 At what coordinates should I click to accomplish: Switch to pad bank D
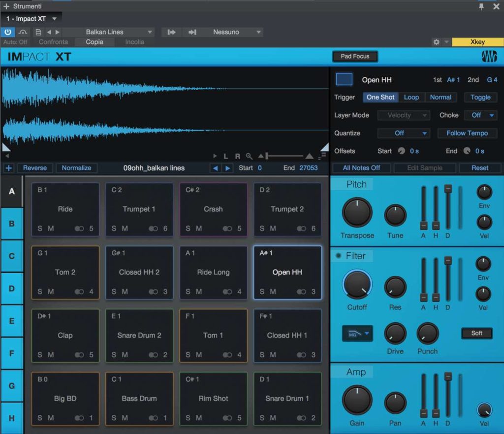tap(12, 288)
